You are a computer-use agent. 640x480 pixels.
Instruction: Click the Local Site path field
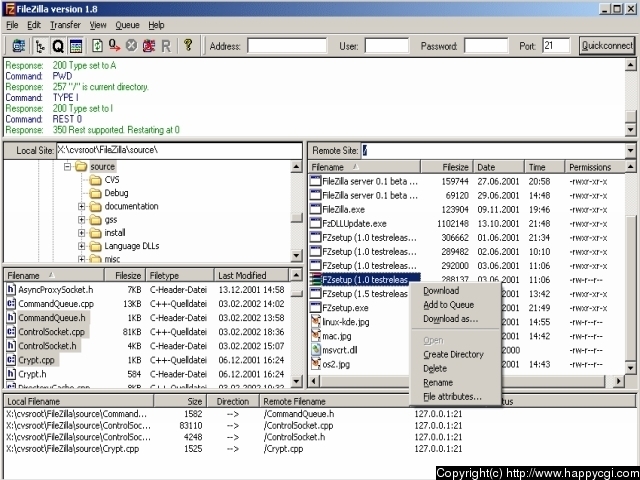pos(179,151)
